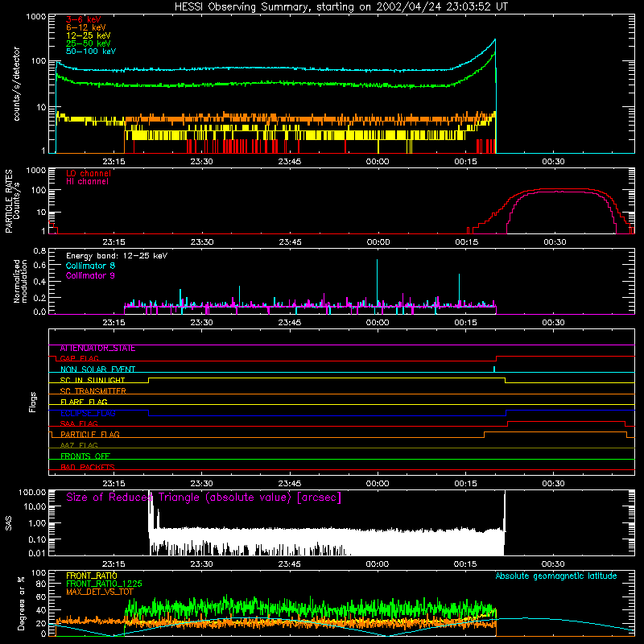Click the GAP_FLAG label
644x644 pixels.
tap(79, 358)
